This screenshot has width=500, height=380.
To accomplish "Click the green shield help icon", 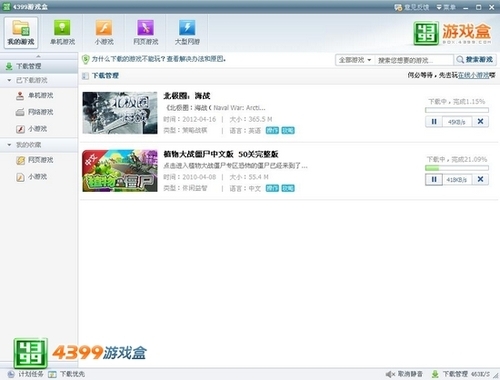I will [85, 59].
